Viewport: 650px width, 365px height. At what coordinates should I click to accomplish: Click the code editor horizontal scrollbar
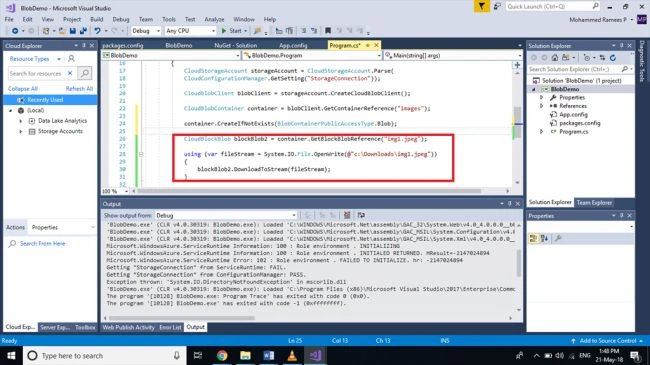tap(309, 191)
